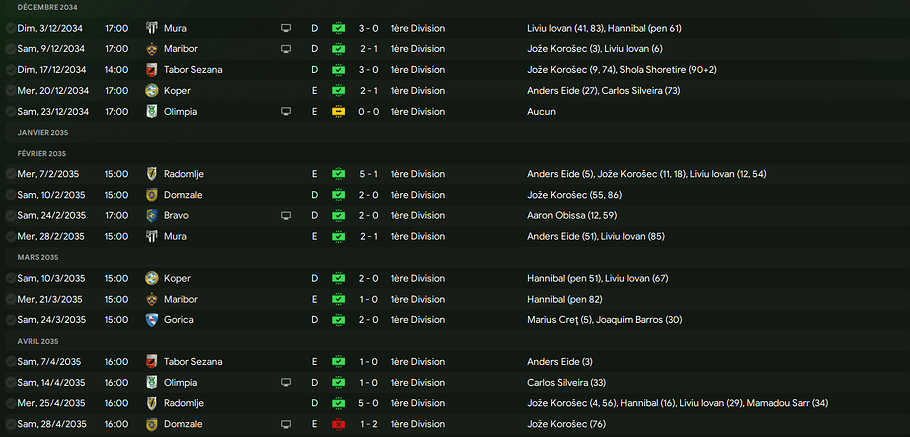The image size is (910, 437).
Task: Click the red loss icon on the 28/4/2035 Domzale row
Action: click(339, 425)
